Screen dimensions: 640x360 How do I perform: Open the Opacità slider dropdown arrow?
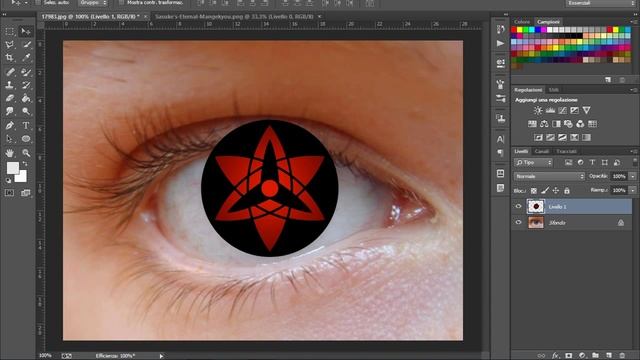click(x=633, y=176)
